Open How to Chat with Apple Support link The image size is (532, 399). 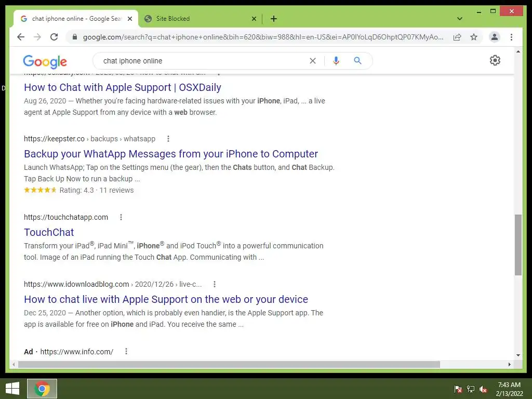coord(123,87)
